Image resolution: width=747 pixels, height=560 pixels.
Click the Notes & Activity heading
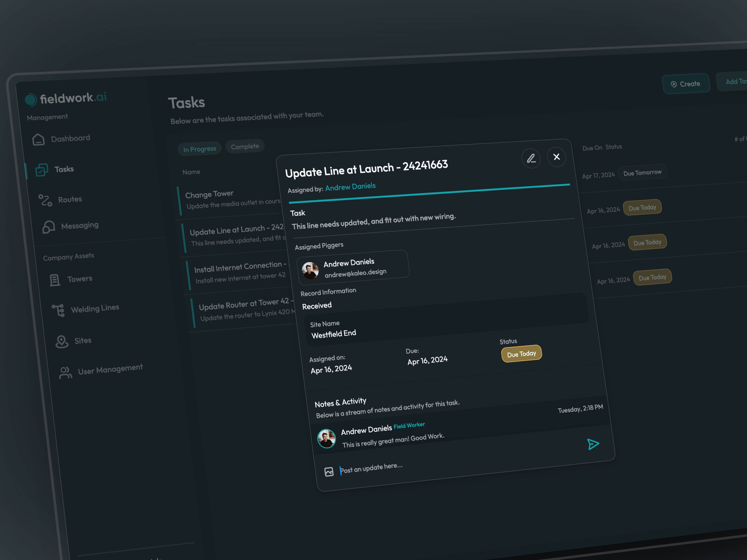click(x=340, y=402)
